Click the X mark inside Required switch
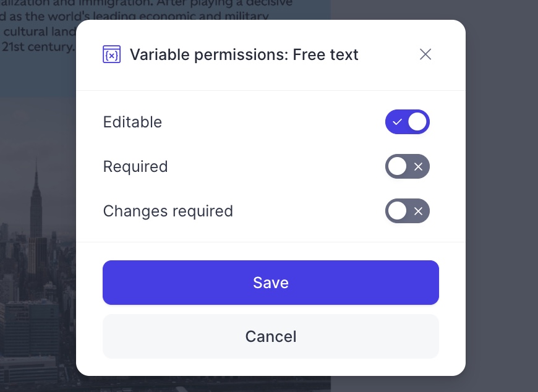Screen dimensions: 538x392 pyautogui.click(x=418, y=167)
